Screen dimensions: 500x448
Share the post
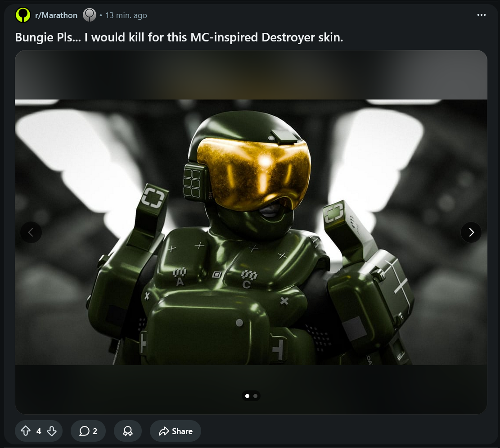pos(176,431)
